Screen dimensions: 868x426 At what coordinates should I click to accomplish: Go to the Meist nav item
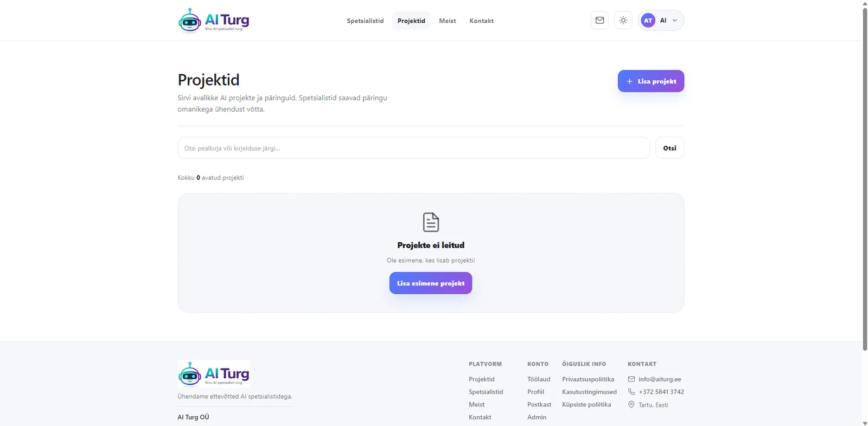(447, 21)
